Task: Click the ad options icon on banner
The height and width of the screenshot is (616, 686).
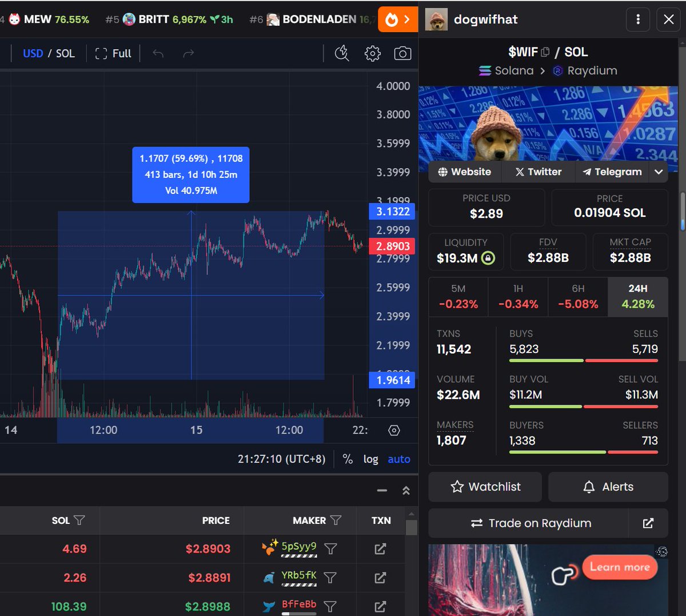Action: pos(662,552)
